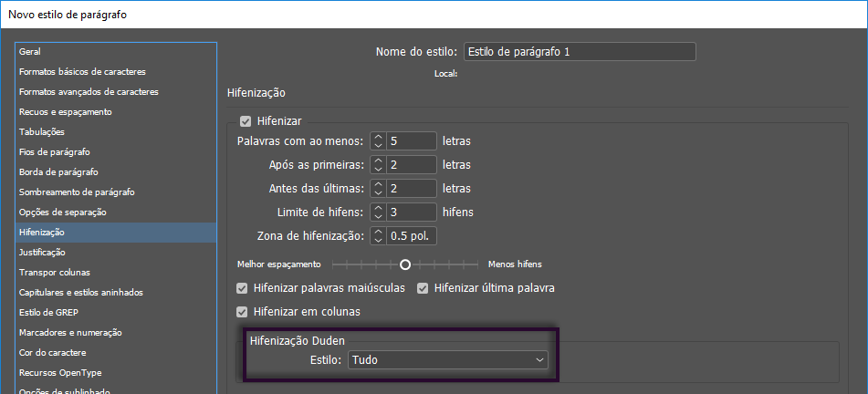
Task: Click stepper arrows for Zona de hifenização
Action: pos(378,236)
